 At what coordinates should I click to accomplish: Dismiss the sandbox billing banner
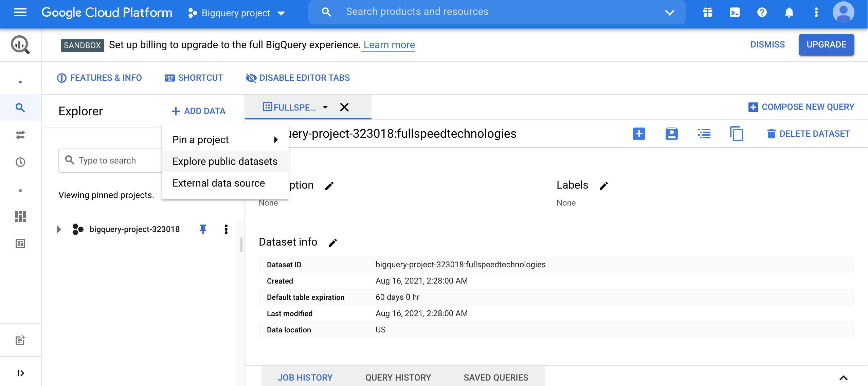(x=767, y=45)
